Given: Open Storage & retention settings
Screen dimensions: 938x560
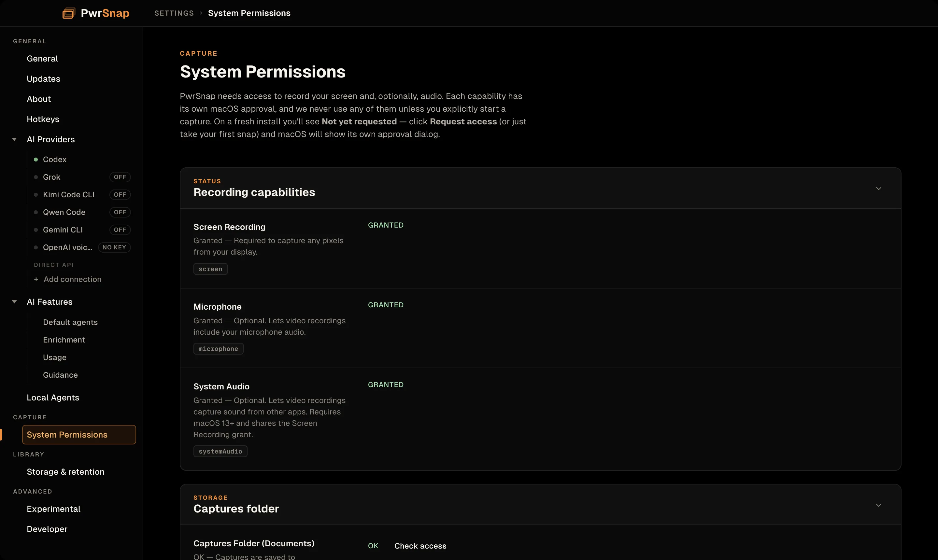Looking at the screenshot, I should 66,472.
